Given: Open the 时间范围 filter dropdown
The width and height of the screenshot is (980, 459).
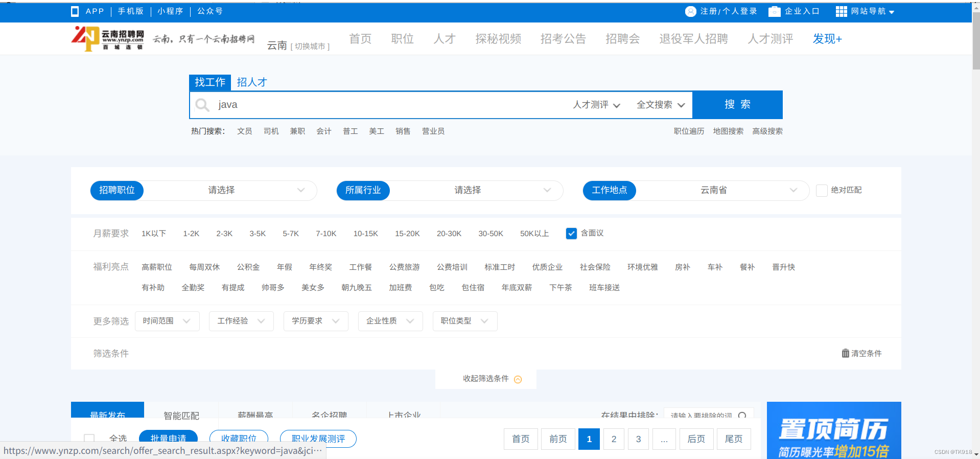Looking at the screenshot, I should (x=167, y=321).
